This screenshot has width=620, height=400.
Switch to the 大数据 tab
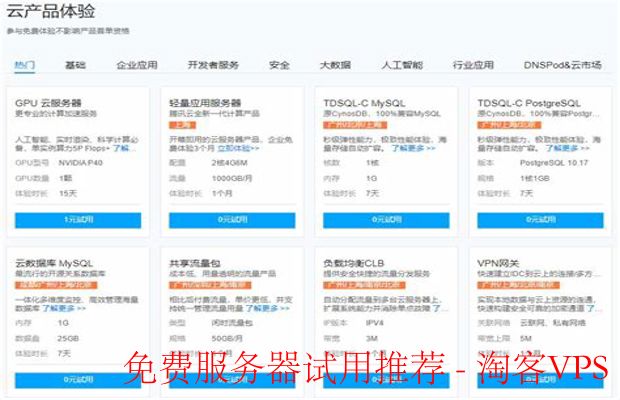(335, 65)
